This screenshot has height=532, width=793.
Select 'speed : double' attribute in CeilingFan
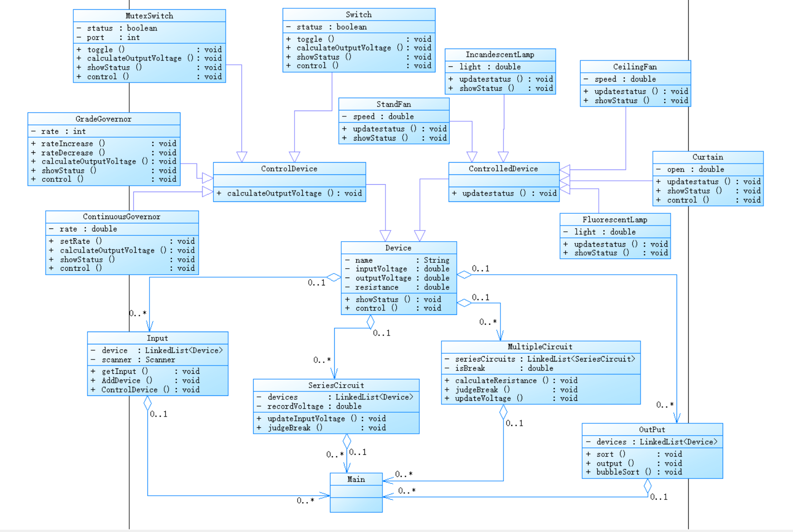click(619, 79)
